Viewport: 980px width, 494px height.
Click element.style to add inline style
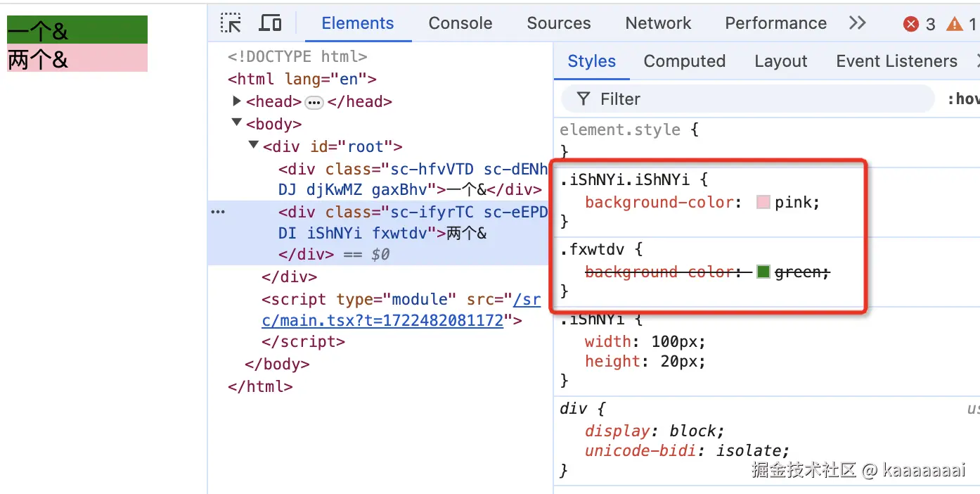coord(619,129)
